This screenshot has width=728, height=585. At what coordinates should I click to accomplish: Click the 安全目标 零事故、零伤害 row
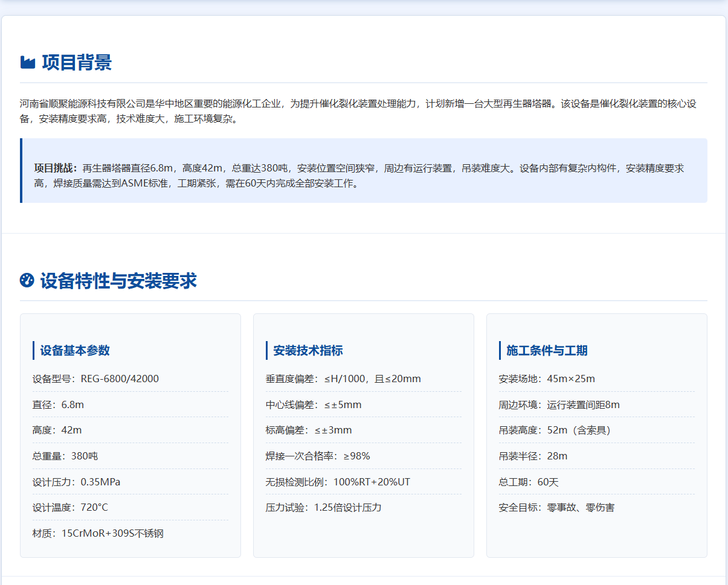(x=556, y=508)
